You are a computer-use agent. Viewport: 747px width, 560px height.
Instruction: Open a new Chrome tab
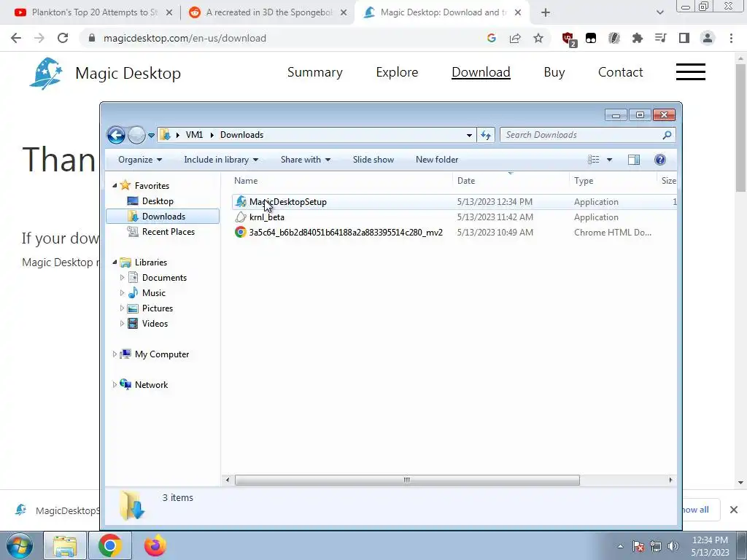(x=546, y=13)
